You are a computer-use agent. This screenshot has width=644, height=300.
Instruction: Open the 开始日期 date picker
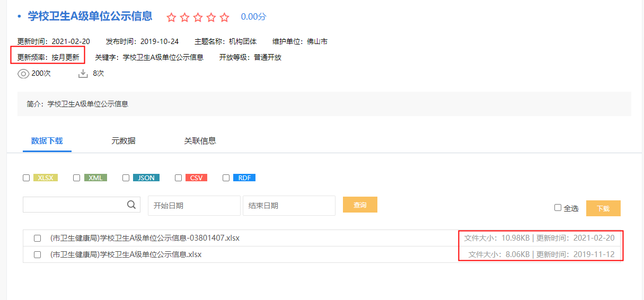click(193, 206)
